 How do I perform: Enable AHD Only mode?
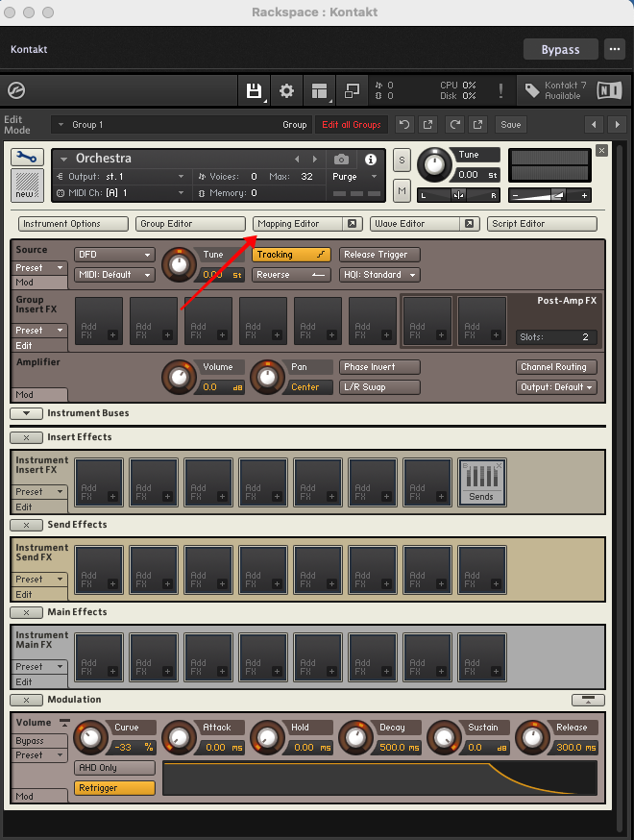[x=114, y=768]
